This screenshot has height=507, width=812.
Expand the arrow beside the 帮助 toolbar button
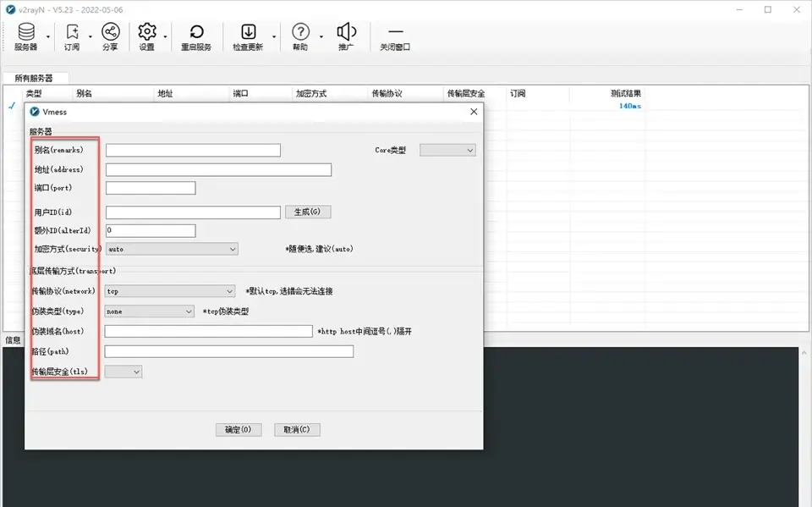pos(321,36)
